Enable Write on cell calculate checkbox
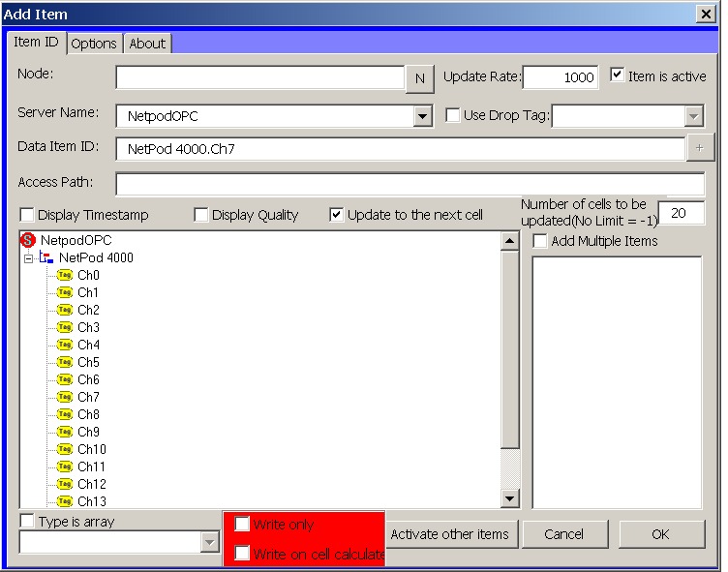This screenshot has width=728, height=572. tap(242, 553)
